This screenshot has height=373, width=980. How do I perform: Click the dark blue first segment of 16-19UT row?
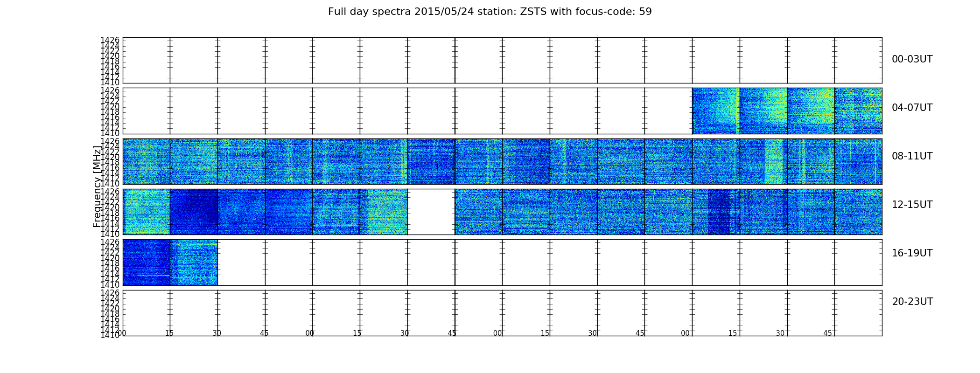[147, 262]
